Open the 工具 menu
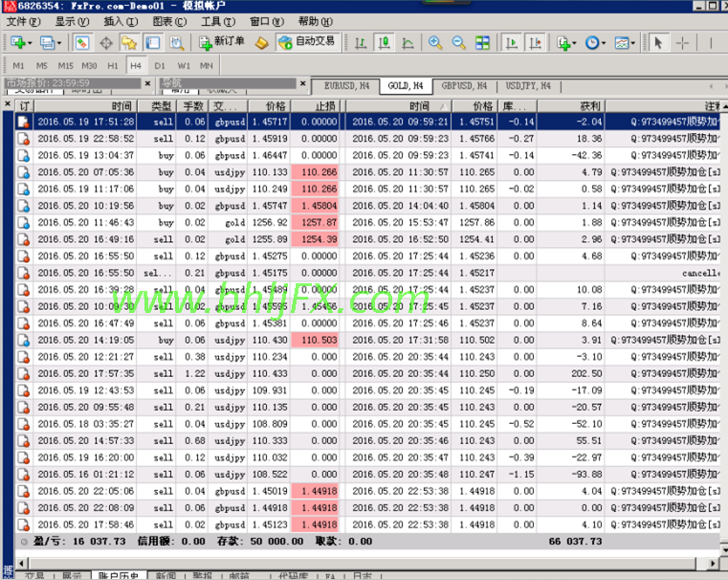 [218, 21]
